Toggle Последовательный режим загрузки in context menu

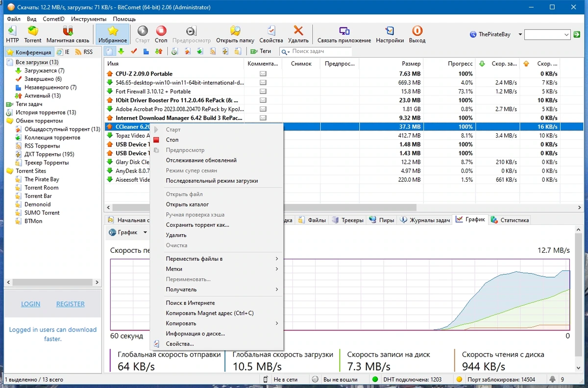coord(212,181)
